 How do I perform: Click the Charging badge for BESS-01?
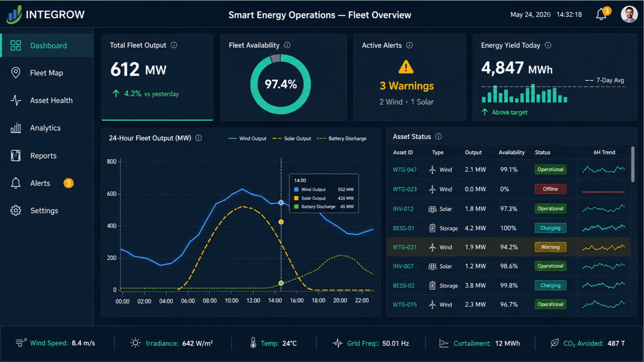coord(550,228)
